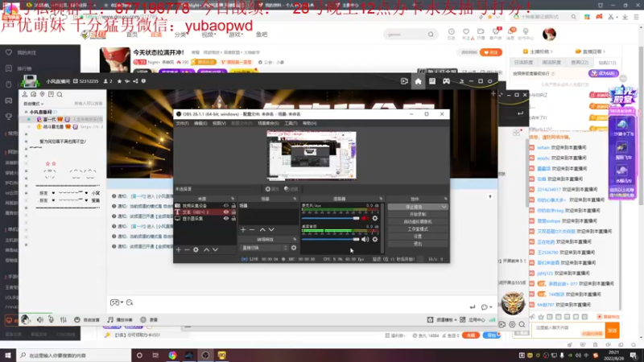
Task: Open OBS 编辑(E) menu
Action: (x=200, y=123)
